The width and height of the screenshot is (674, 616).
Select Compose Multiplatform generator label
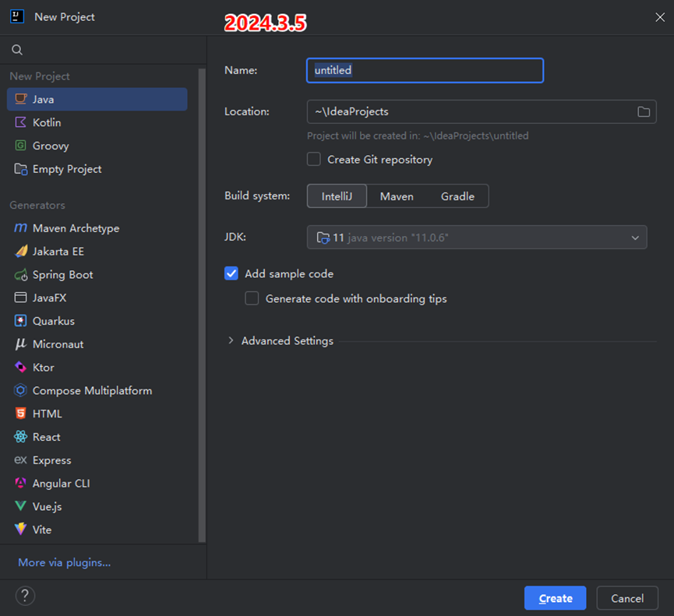pyautogui.click(x=93, y=390)
